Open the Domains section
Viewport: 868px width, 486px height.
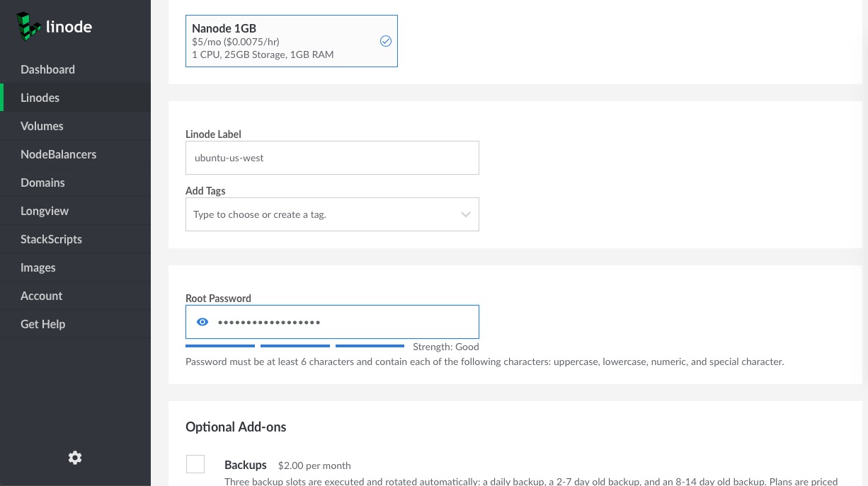tap(42, 183)
